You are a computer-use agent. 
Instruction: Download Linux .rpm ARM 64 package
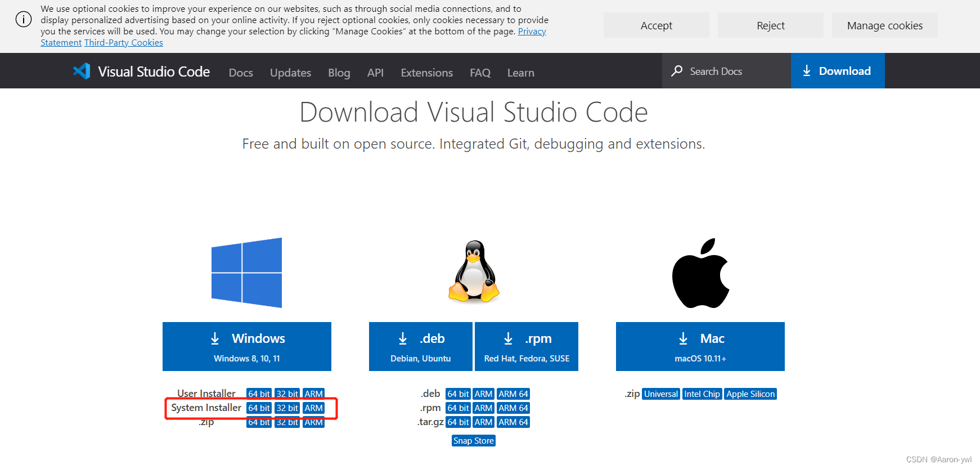click(x=513, y=408)
